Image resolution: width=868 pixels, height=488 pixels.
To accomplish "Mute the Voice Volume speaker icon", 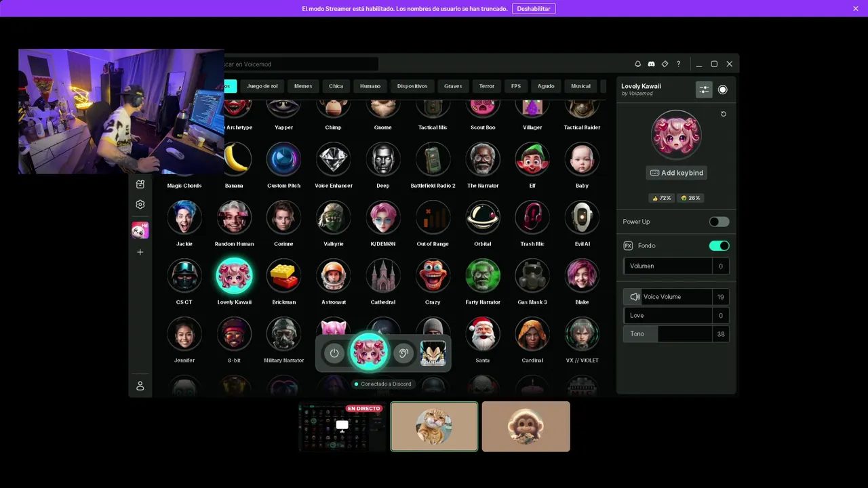I will click(635, 297).
